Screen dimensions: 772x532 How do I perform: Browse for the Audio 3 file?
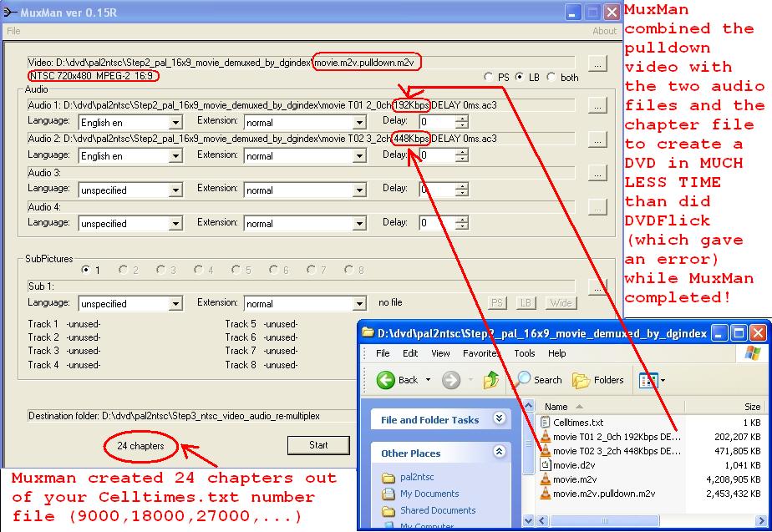tap(597, 173)
